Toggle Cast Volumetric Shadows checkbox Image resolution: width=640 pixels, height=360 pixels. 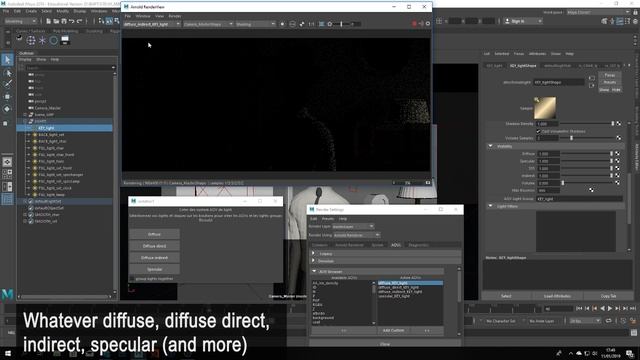pyautogui.click(x=538, y=131)
